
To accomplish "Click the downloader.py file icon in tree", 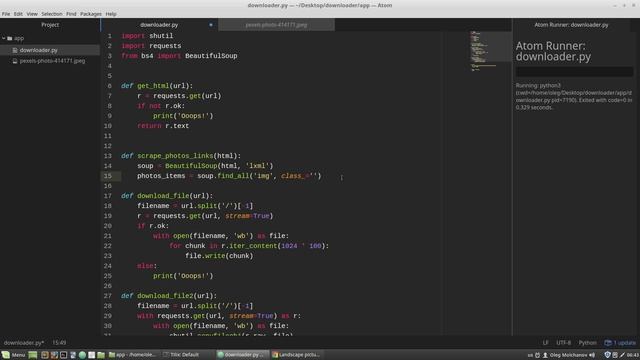I will tap(15, 50).
